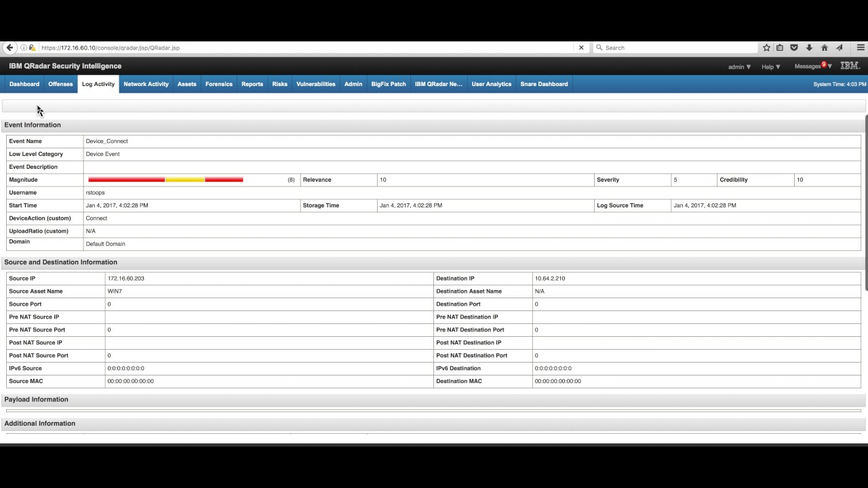This screenshot has width=868, height=488.
Task: Switch to the Dashboard tab
Action: click(x=24, y=84)
